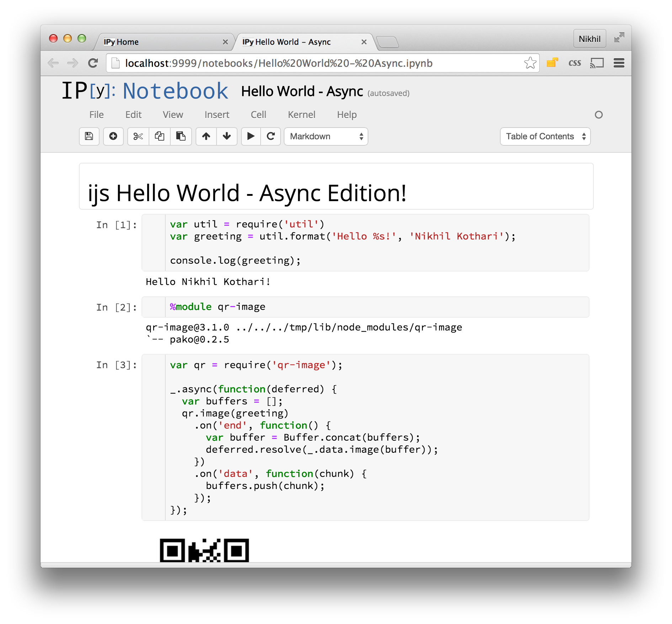Click the 'Hello Nikhil Kothari!' output text
The width and height of the screenshot is (672, 624).
click(208, 282)
